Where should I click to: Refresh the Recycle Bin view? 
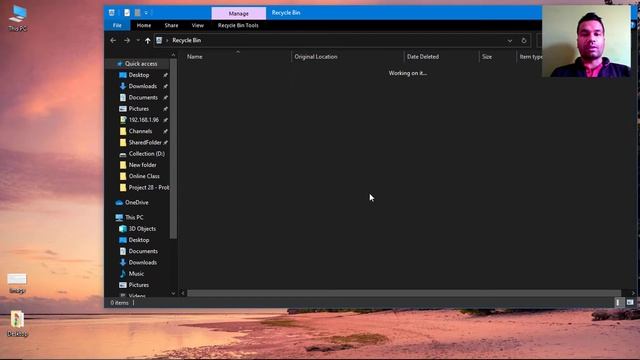coord(524,40)
